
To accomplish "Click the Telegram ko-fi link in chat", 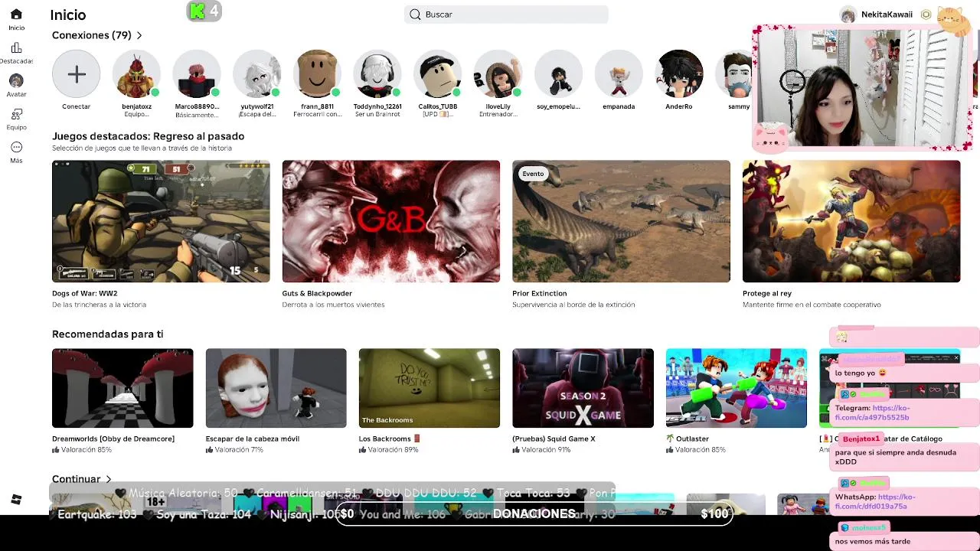I will pos(872,413).
